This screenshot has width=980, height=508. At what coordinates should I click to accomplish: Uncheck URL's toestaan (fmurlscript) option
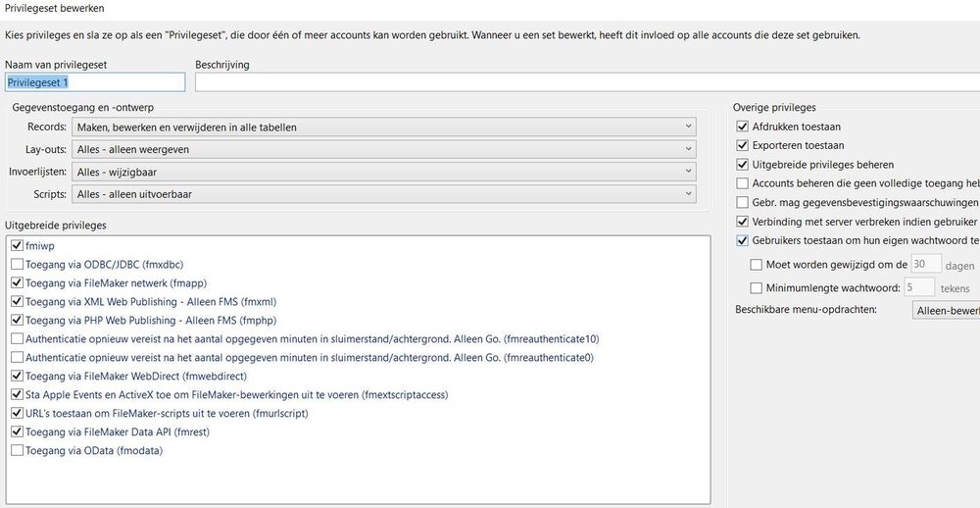[18, 413]
